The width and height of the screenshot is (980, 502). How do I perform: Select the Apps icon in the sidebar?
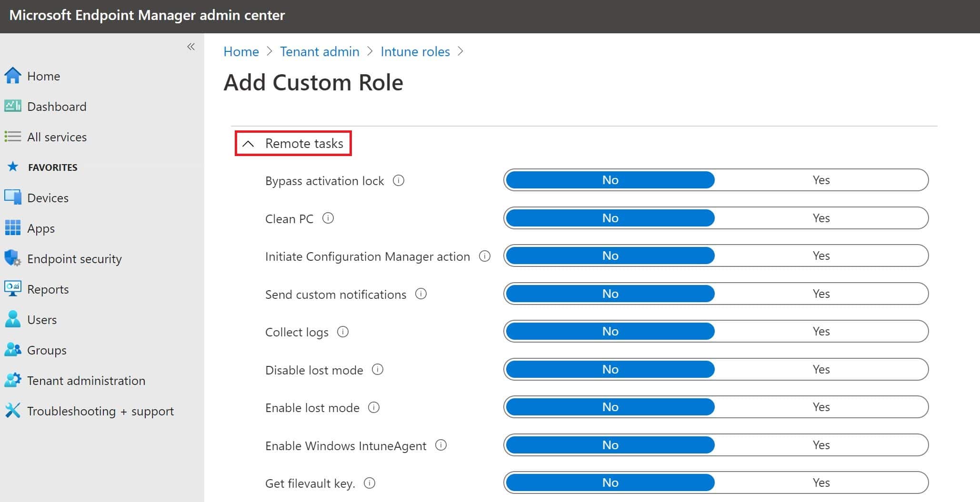pyautogui.click(x=40, y=228)
